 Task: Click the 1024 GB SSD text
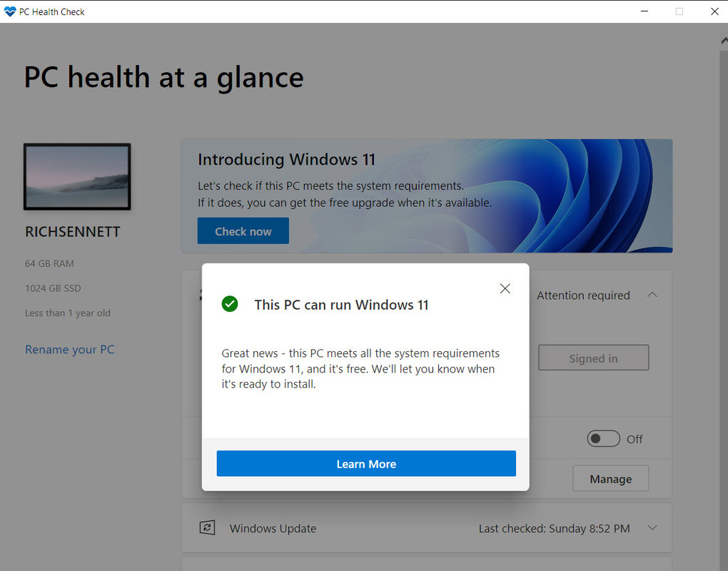[x=53, y=288]
